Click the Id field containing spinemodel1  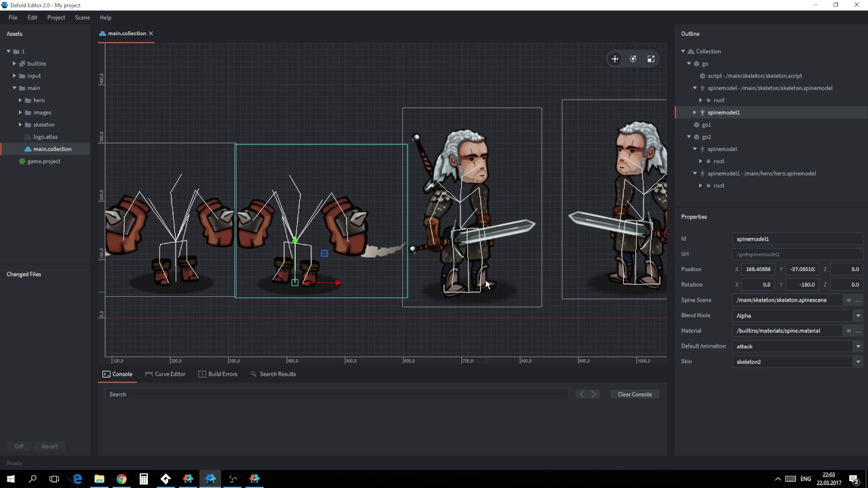[798, 239]
